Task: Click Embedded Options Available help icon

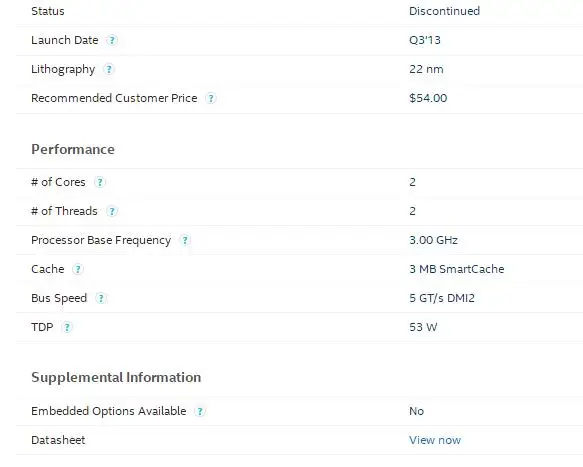Action: pyautogui.click(x=200, y=411)
